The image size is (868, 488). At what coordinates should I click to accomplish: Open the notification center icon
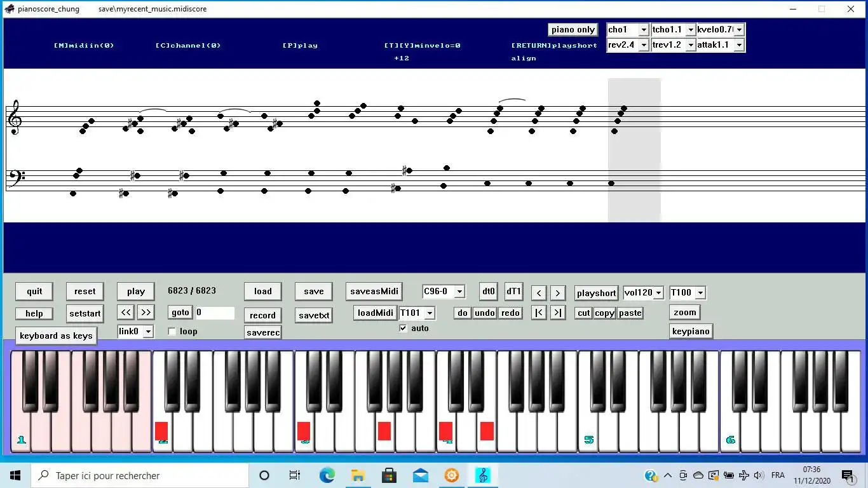pyautogui.click(x=847, y=475)
